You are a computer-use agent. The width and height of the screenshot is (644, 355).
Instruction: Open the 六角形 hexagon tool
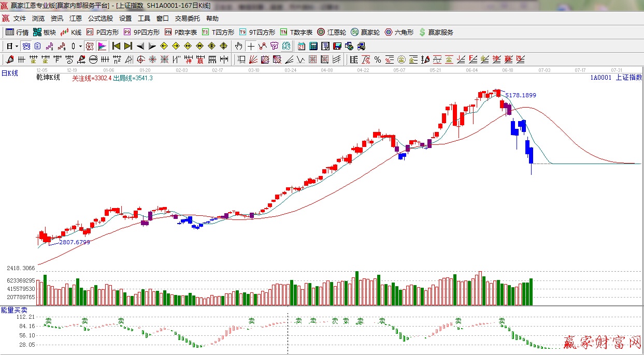(x=399, y=32)
